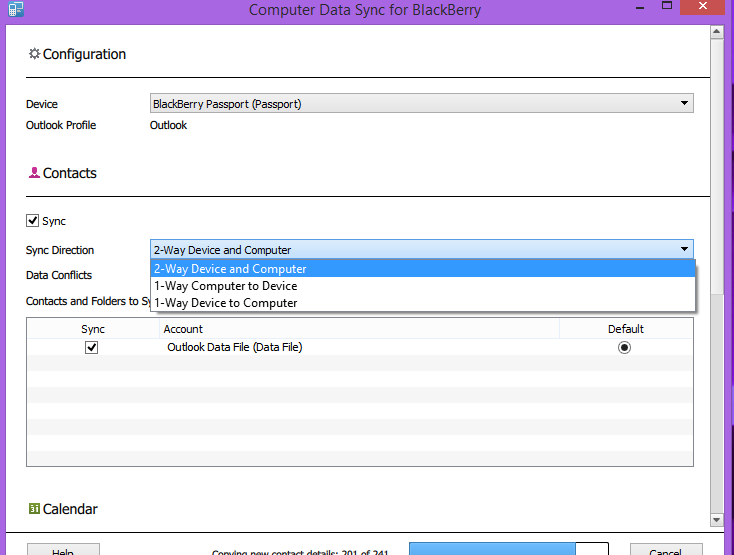Click the Contacts section heading
The height and width of the screenshot is (555, 734).
(69, 173)
